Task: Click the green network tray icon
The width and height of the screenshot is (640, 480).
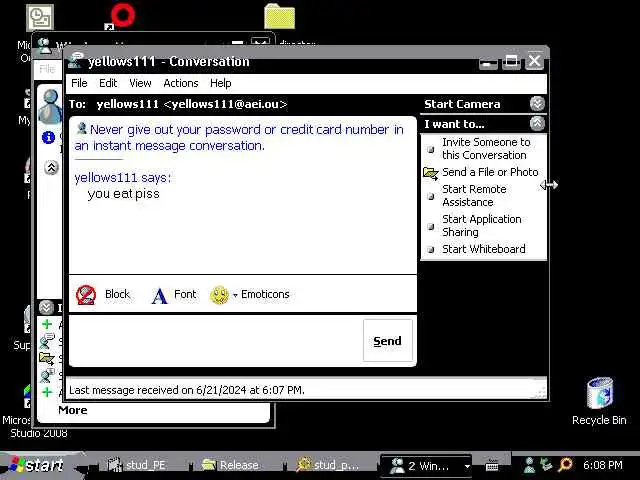Action: [546, 464]
